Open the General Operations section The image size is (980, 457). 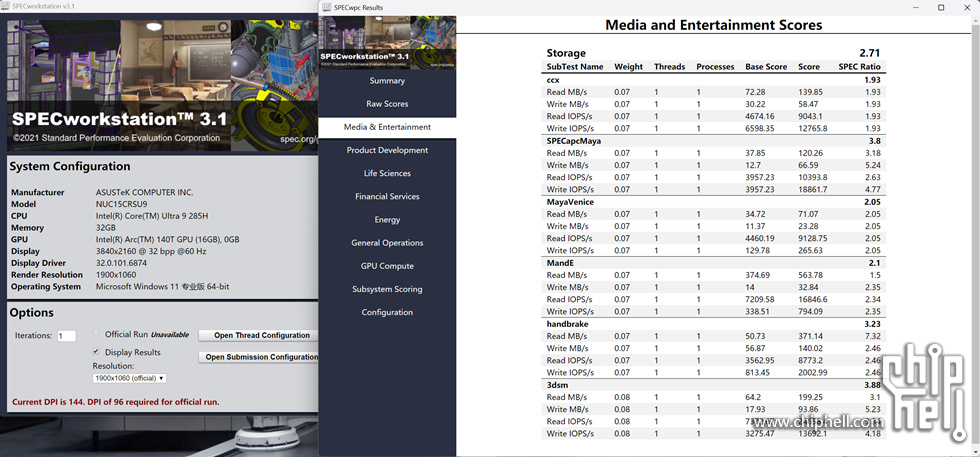click(387, 243)
